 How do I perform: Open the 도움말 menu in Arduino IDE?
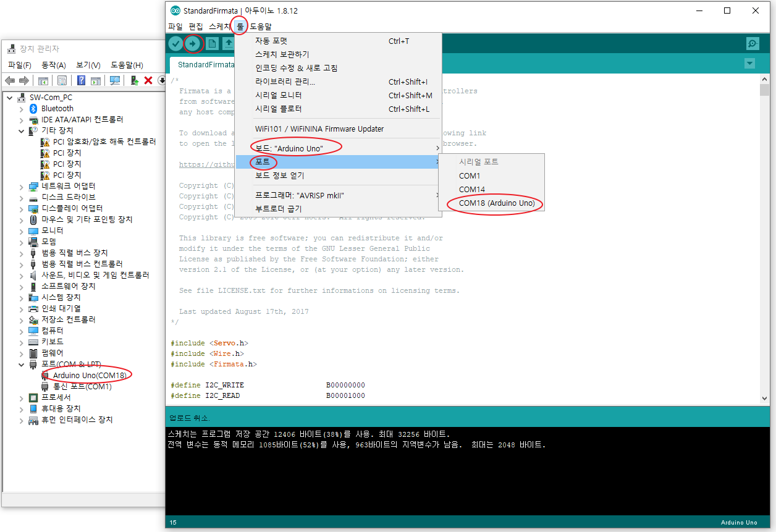coord(261,27)
